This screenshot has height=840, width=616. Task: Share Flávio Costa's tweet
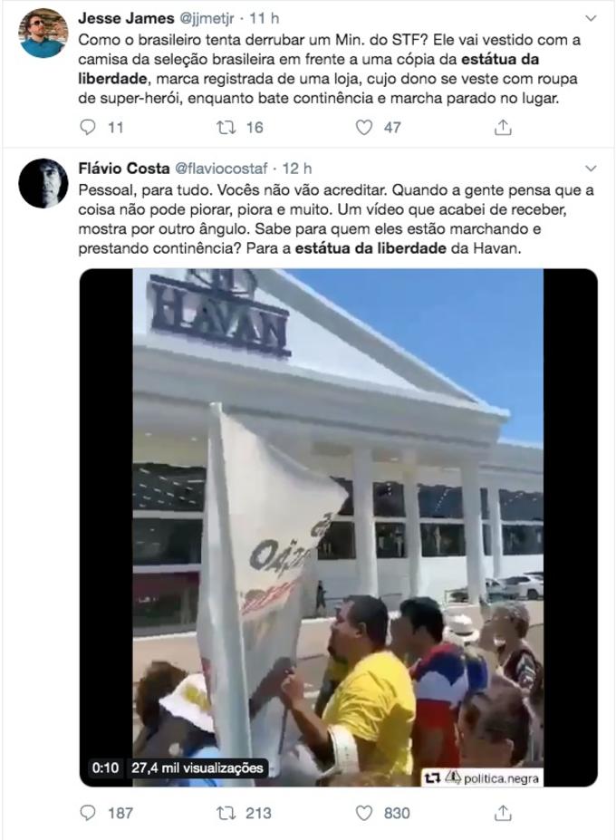point(503,813)
